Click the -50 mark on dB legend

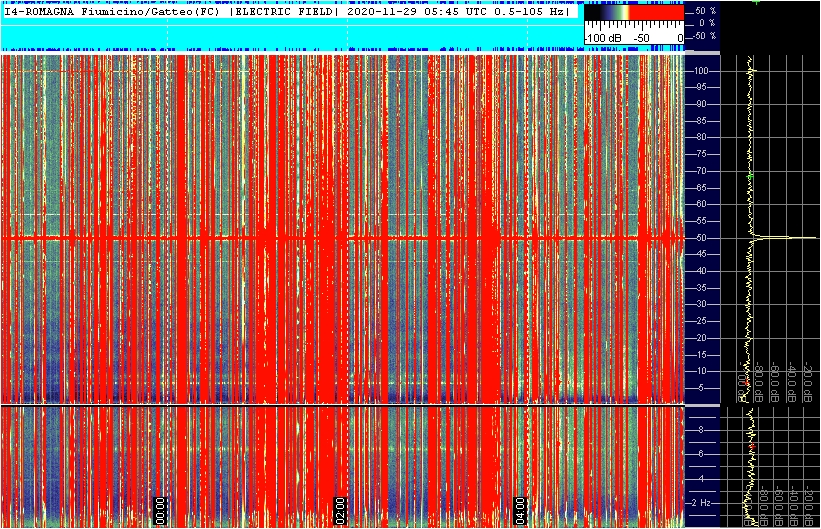tap(641, 38)
